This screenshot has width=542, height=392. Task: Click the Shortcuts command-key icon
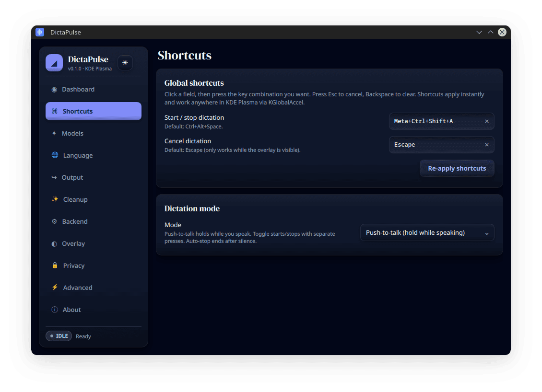55,111
